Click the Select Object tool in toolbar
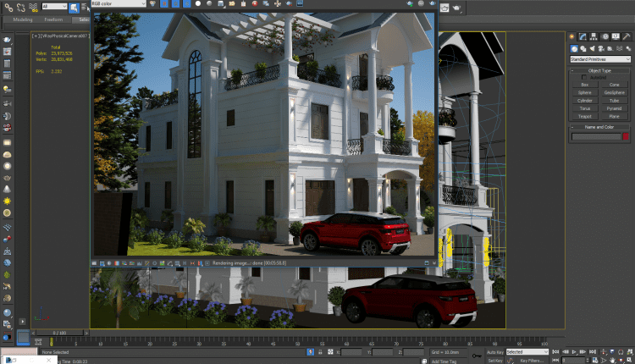 click(74, 8)
